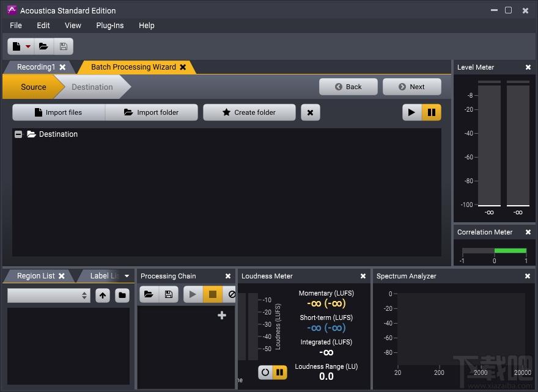This screenshot has height=392, width=538.
Task: Close the Level Meter panel
Action: (528, 68)
